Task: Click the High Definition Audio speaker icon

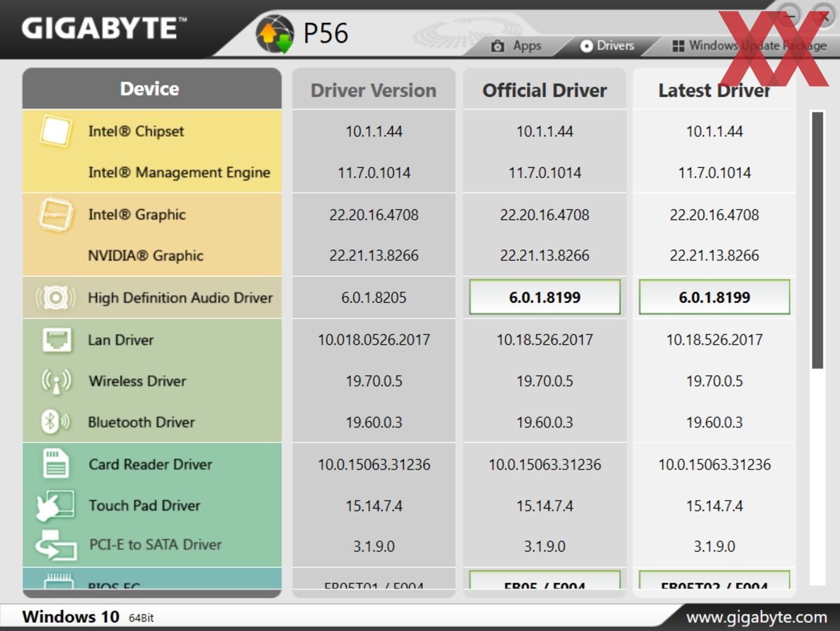Action: click(x=56, y=298)
